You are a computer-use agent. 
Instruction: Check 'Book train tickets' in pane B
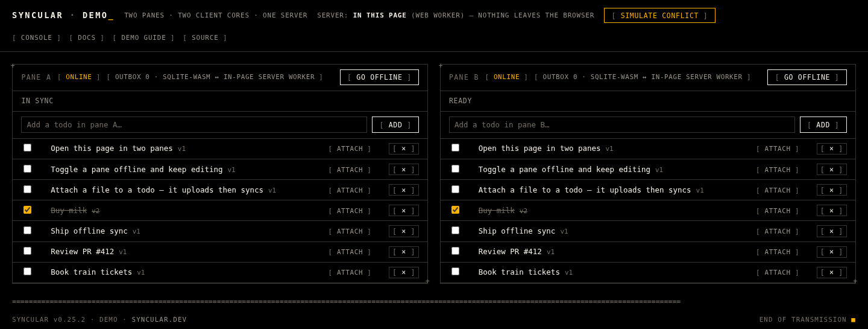(455, 272)
